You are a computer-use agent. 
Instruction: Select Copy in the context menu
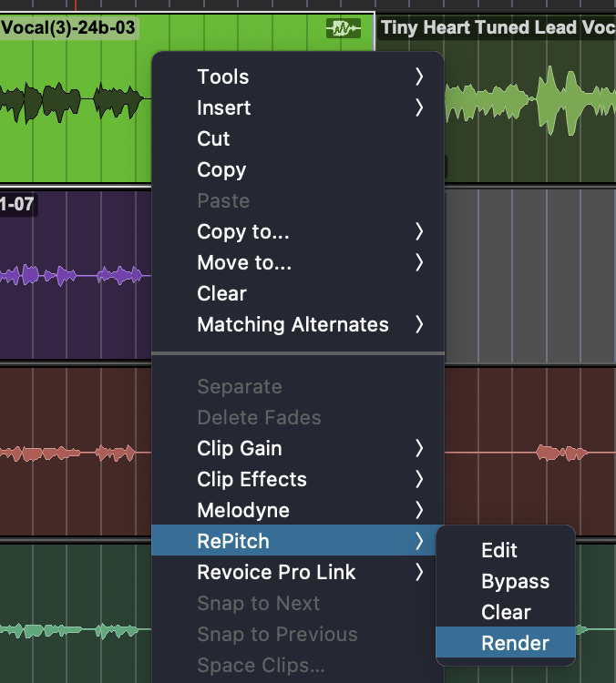coord(221,170)
